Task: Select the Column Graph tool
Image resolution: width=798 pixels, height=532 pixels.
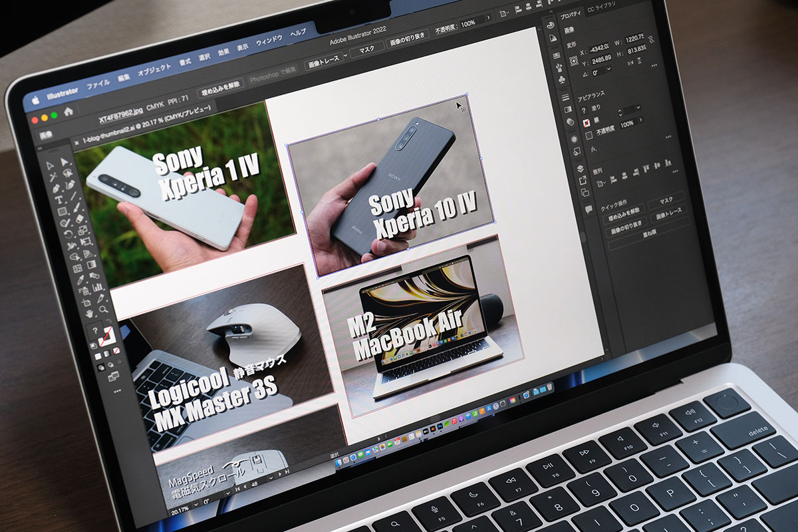Action: click(x=97, y=287)
